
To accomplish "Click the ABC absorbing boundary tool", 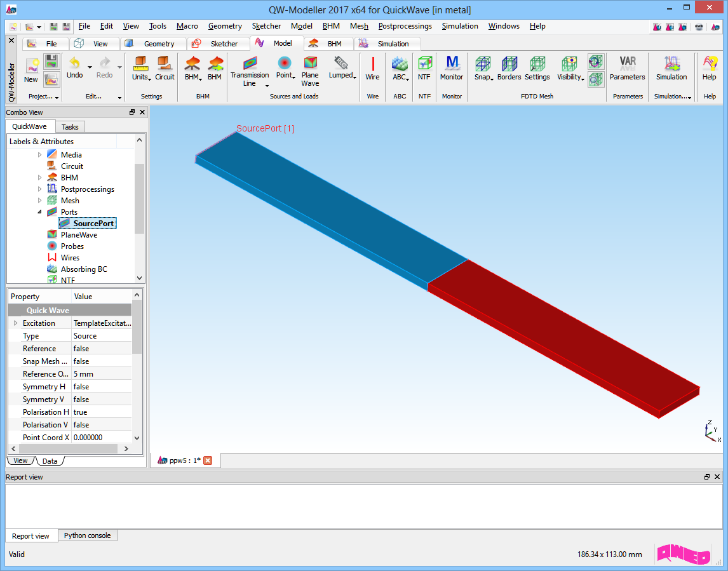I will point(400,68).
